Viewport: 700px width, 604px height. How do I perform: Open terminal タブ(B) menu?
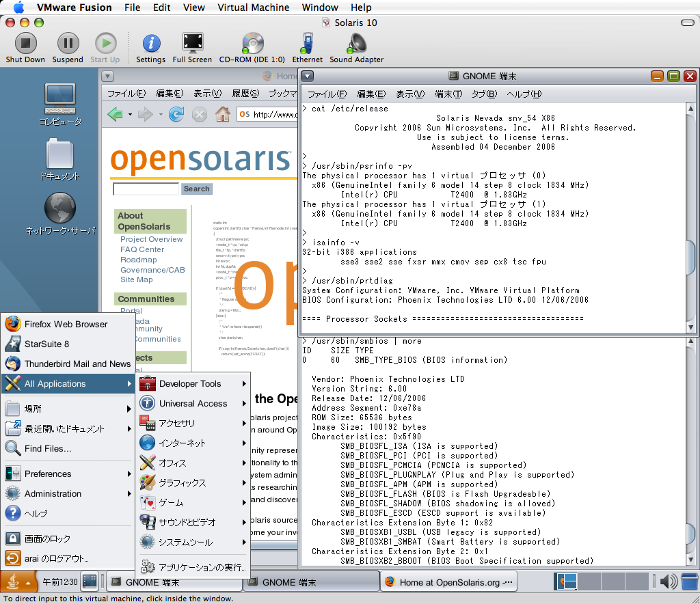pyautogui.click(x=485, y=94)
